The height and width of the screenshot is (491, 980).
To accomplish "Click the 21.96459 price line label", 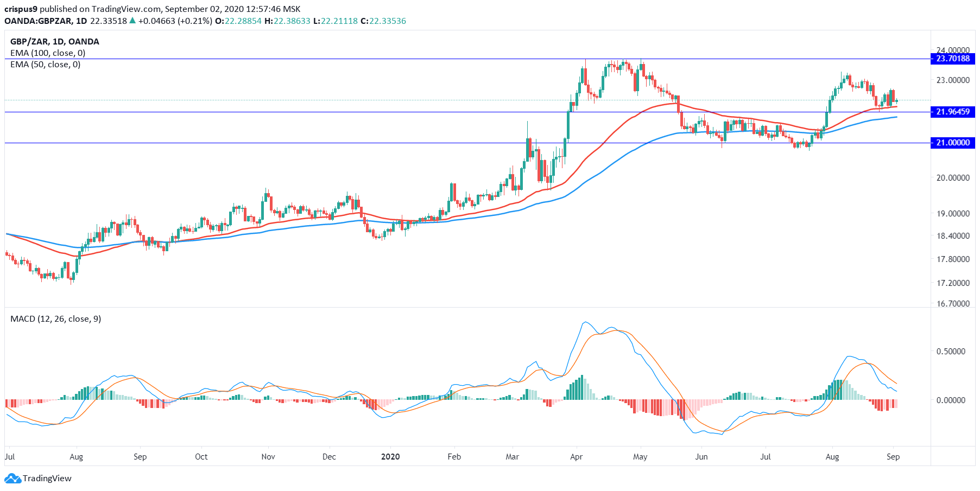I will pyautogui.click(x=953, y=112).
